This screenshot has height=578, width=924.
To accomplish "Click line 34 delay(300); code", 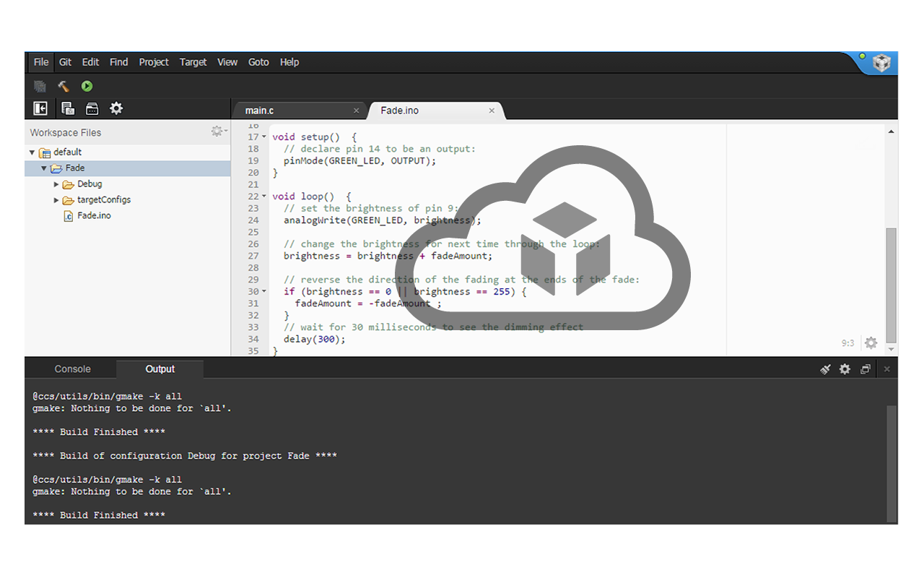I will pyautogui.click(x=315, y=339).
